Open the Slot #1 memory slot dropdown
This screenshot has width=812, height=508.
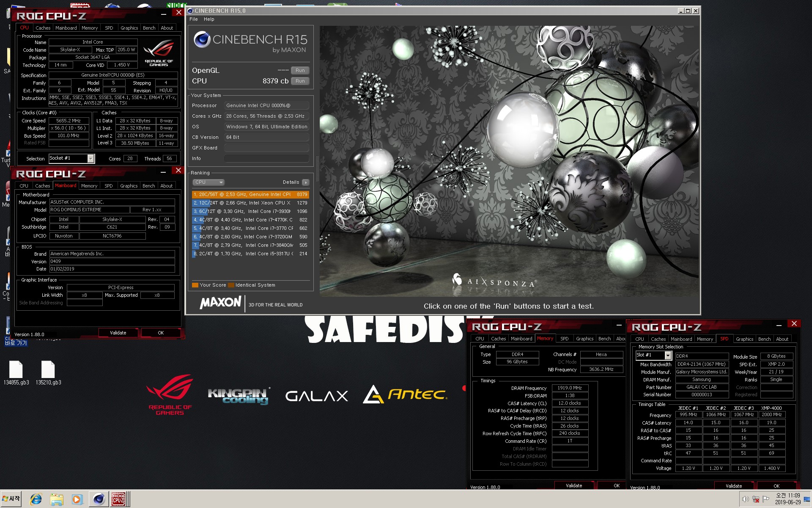point(668,356)
